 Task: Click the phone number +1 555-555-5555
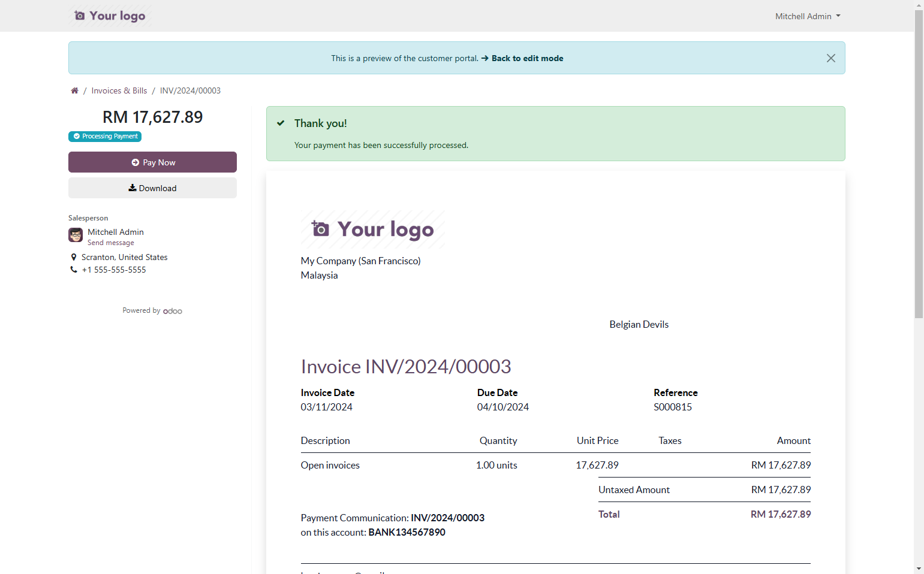[114, 270]
